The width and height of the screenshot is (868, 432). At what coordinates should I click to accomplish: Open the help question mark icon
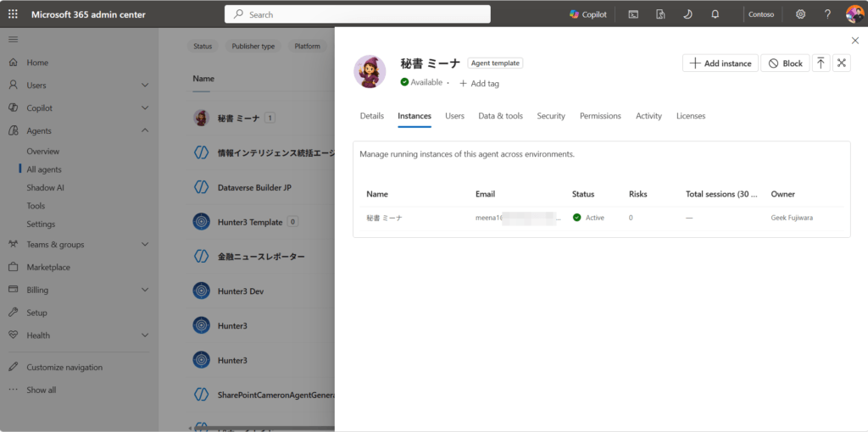(827, 14)
